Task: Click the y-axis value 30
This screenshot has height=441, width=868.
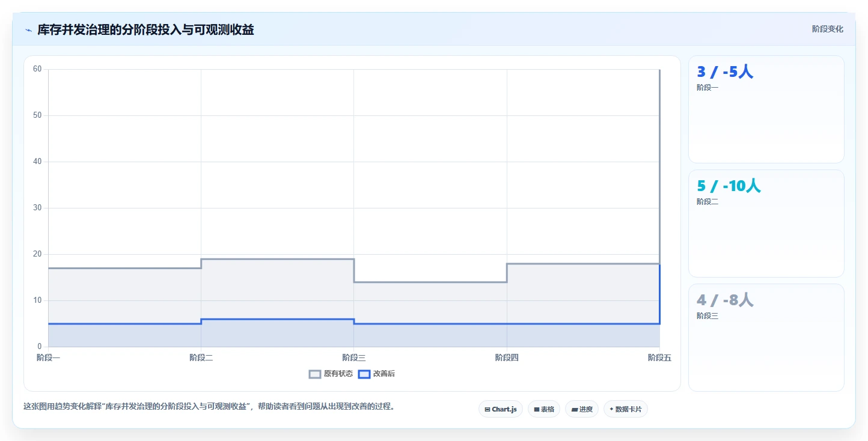Action: coord(37,208)
